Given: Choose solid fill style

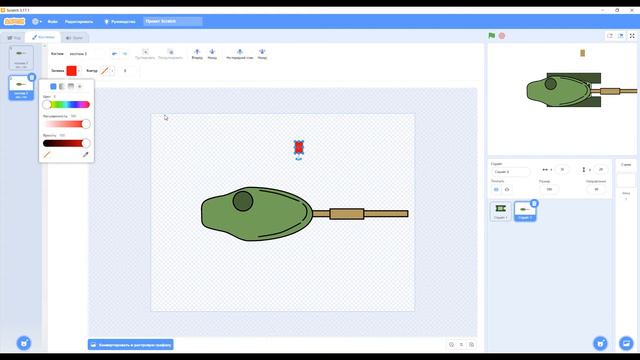Looking at the screenshot, I should (53, 87).
